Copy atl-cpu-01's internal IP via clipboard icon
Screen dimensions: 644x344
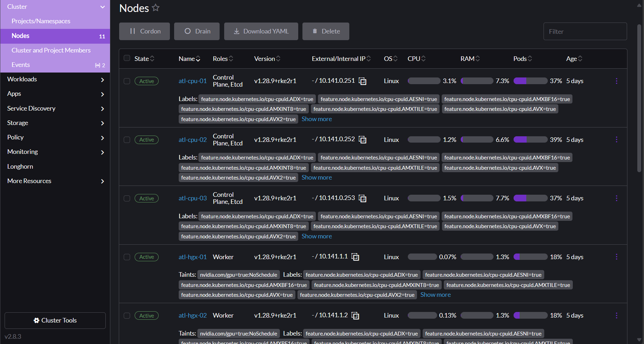(362, 81)
